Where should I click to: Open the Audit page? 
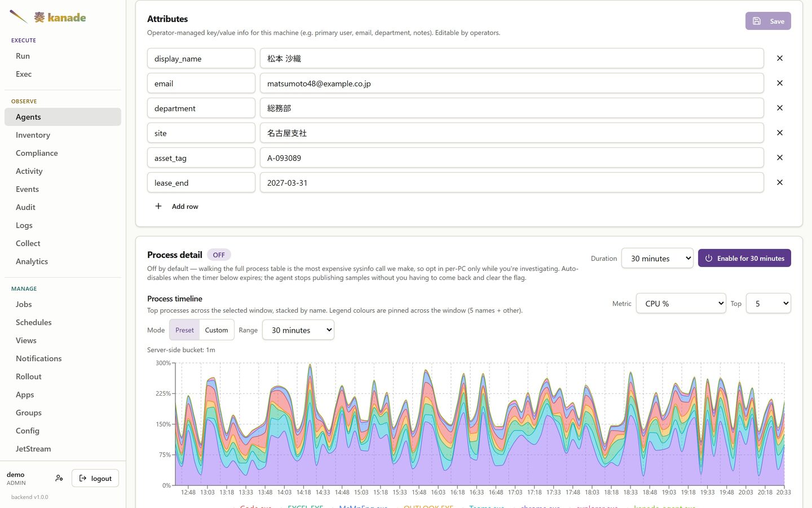63,207
